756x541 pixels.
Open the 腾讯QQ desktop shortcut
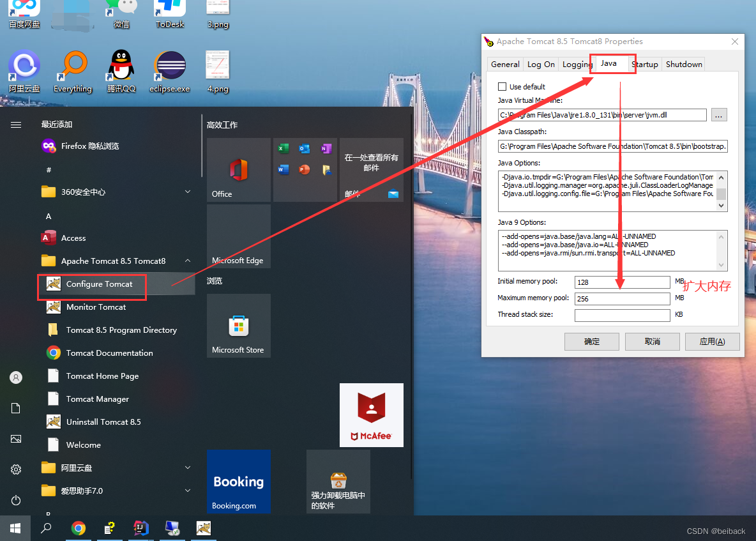(121, 72)
